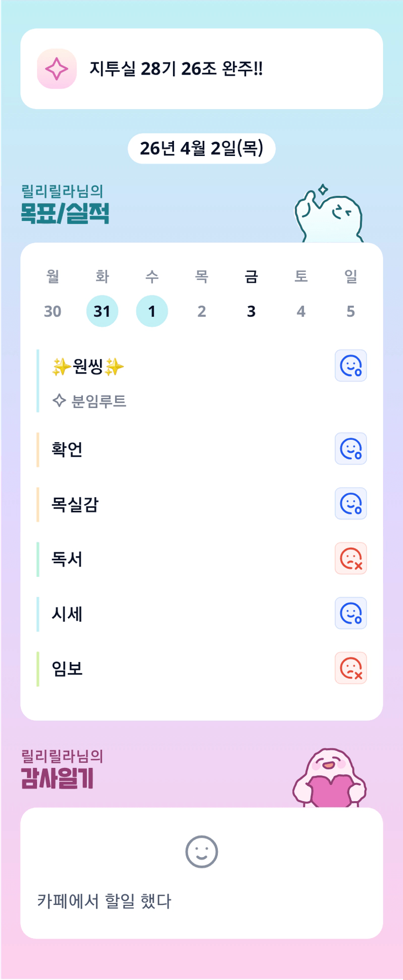Click the pink heart-holding mascot
Screen dimensions: 403x980
point(329,778)
